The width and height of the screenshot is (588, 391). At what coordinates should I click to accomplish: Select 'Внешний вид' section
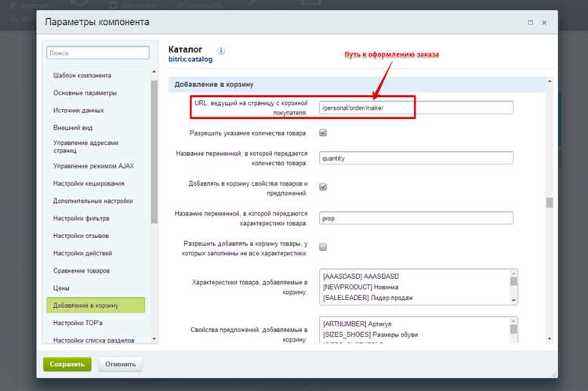tap(73, 128)
